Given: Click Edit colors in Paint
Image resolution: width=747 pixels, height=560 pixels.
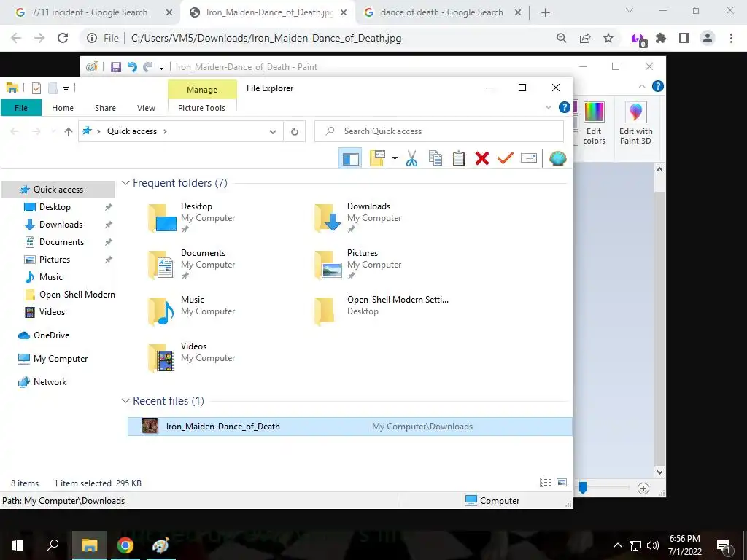Looking at the screenshot, I should pos(594,122).
